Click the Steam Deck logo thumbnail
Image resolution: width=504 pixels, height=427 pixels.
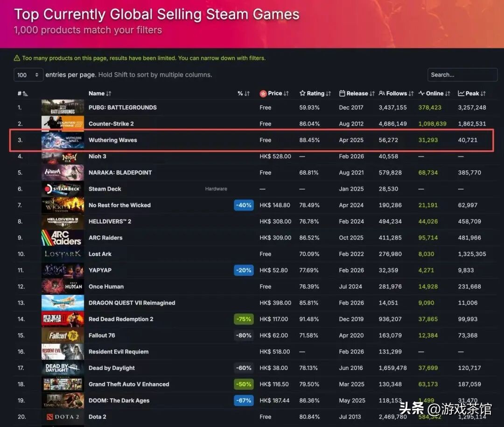[63, 189]
